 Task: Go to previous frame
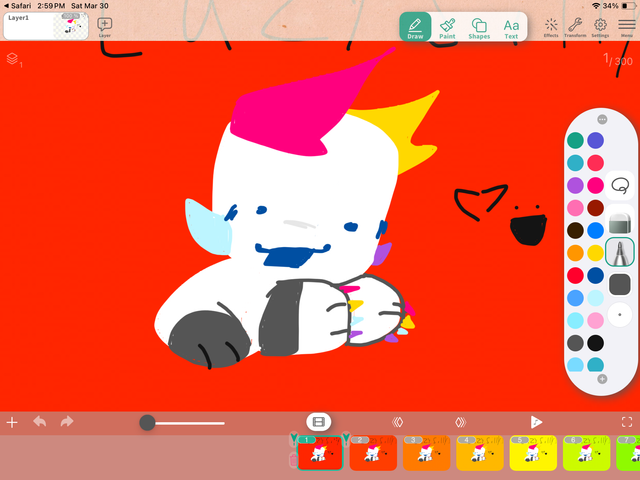(398, 422)
